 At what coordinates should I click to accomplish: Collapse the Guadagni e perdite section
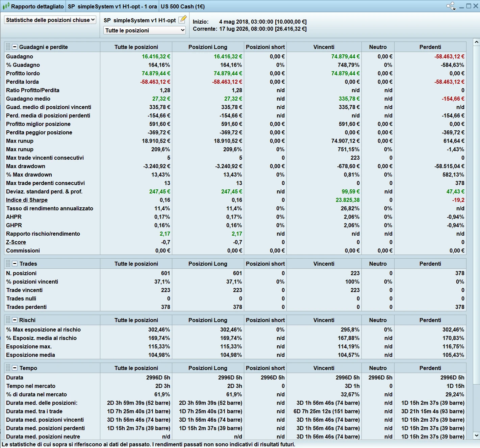click(x=15, y=47)
